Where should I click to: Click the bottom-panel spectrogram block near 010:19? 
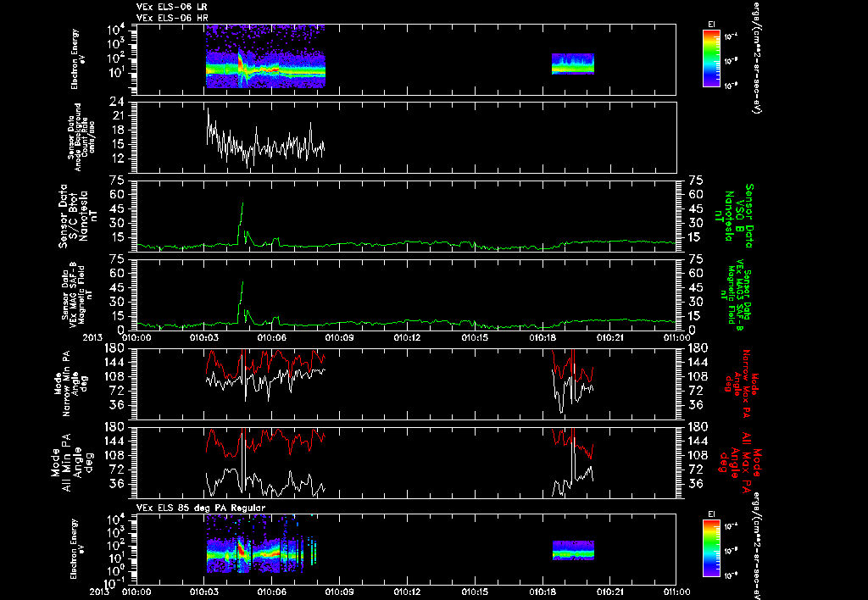point(573,550)
